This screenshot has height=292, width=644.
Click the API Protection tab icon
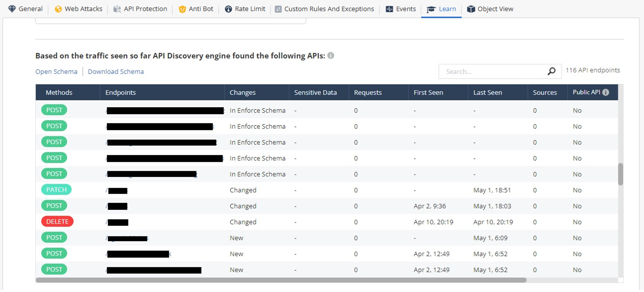click(117, 9)
